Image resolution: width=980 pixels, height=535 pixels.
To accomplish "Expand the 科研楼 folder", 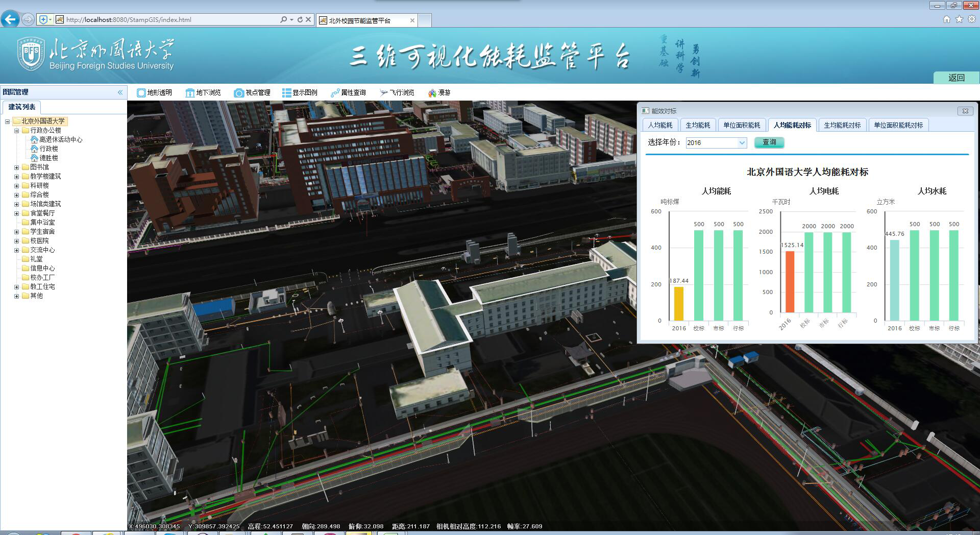I will pos(16,186).
